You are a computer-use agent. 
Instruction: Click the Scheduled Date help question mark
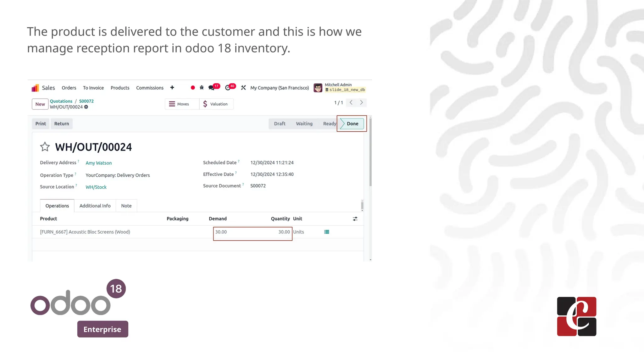pyautogui.click(x=239, y=161)
